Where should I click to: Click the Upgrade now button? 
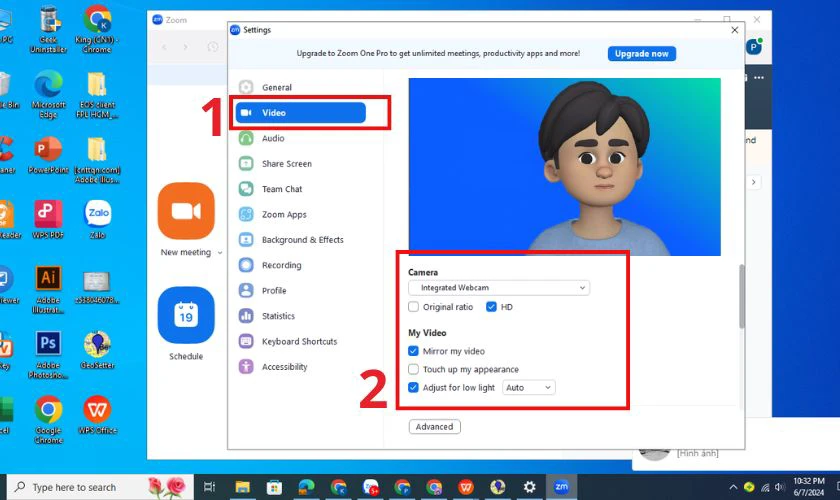tap(642, 54)
